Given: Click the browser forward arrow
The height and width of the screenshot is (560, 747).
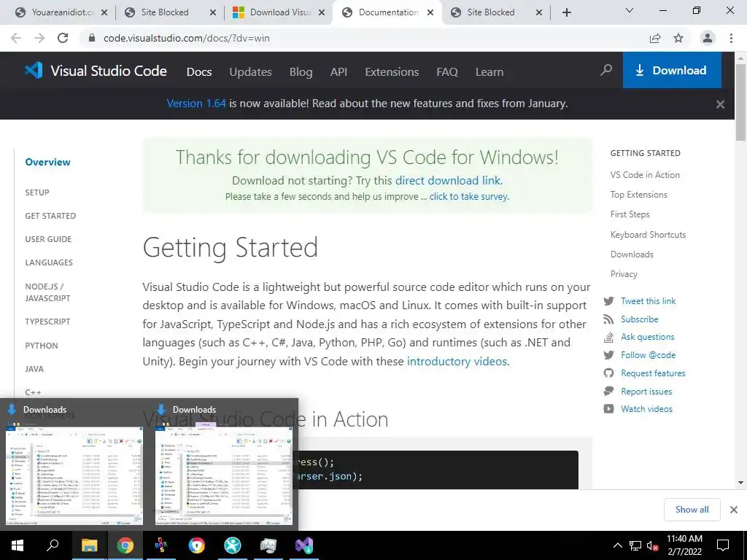Looking at the screenshot, I should pos(39,38).
